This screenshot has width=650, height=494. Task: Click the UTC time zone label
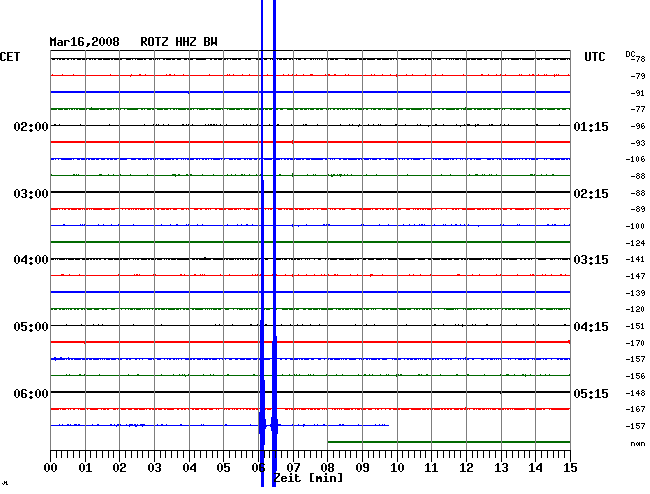pos(594,57)
